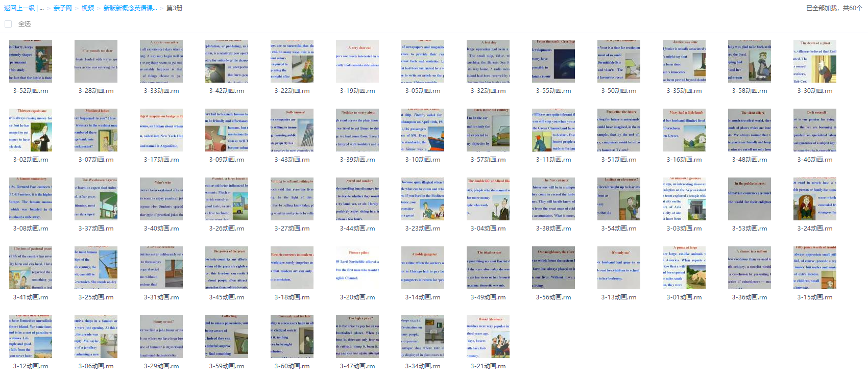Select the 3-04动画.rm 'Double life' thumbnail
Screen dimensions: 868x380
pyautogui.click(x=488, y=199)
